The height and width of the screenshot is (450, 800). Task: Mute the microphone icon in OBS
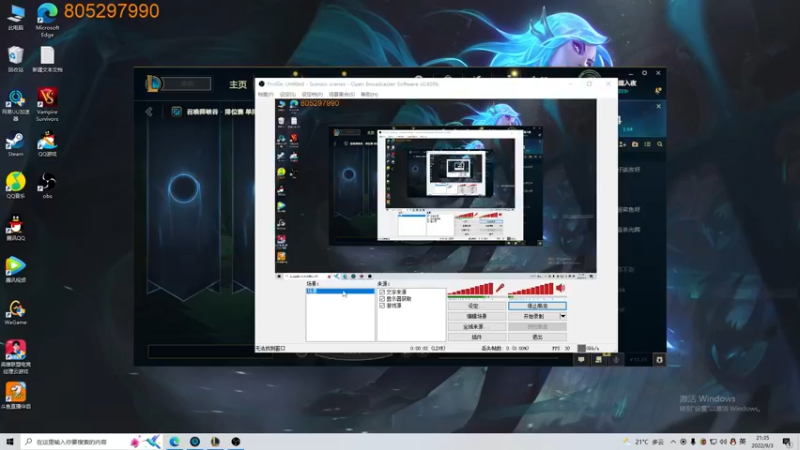[500, 288]
